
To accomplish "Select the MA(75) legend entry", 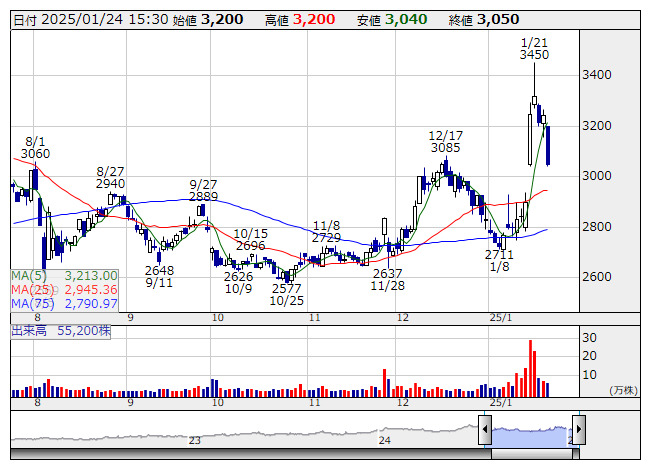I will pos(65,303).
